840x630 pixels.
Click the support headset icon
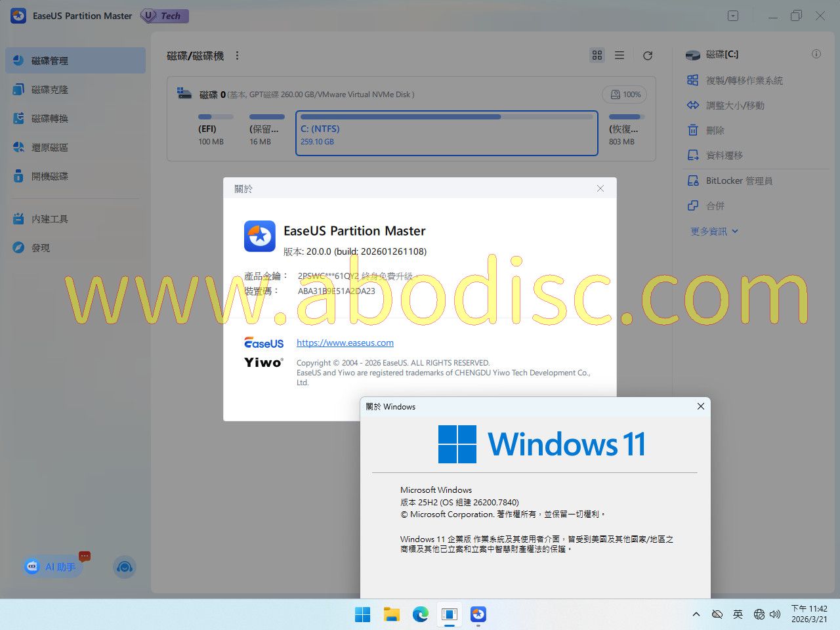click(x=124, y=567)
